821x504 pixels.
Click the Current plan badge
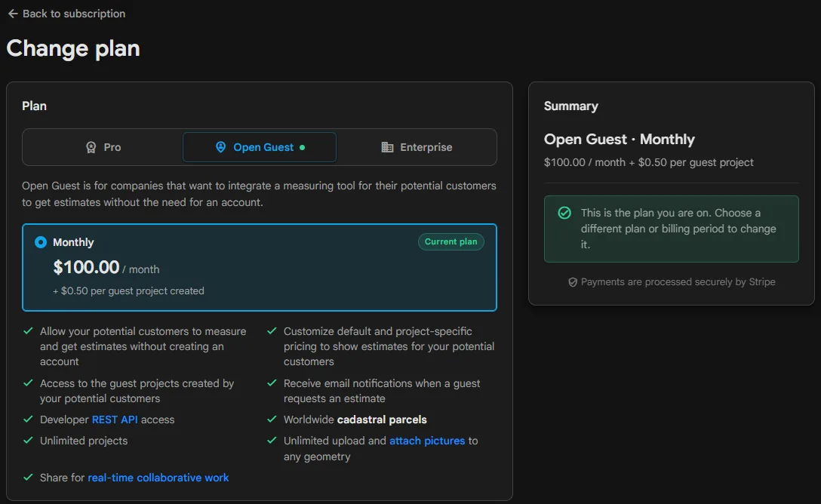[x=450, y=241]
